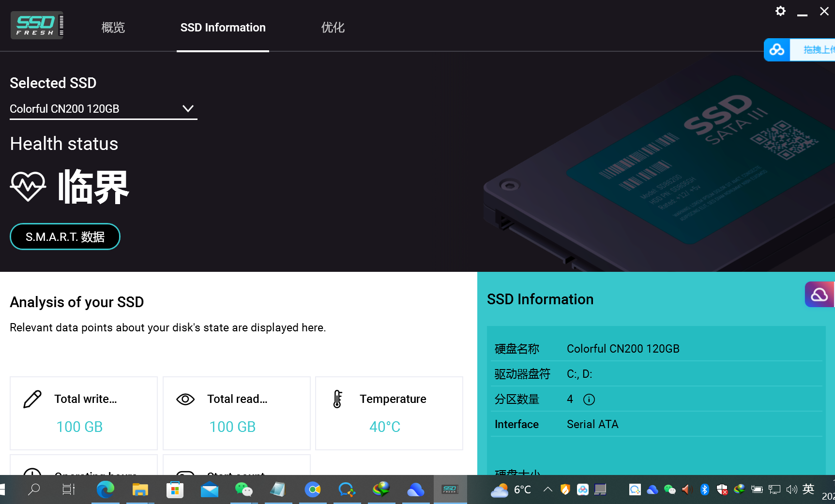Image resolution: width=835 pixels, height=504 pixels.
Task: Click the health heartbeat icon
Action: point(28,186)
